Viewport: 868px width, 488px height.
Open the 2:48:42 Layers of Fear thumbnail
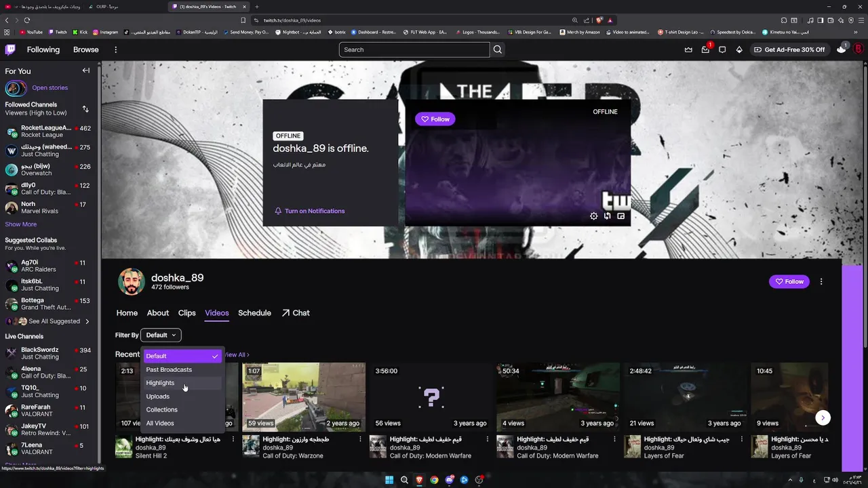[x=685, y=397]
